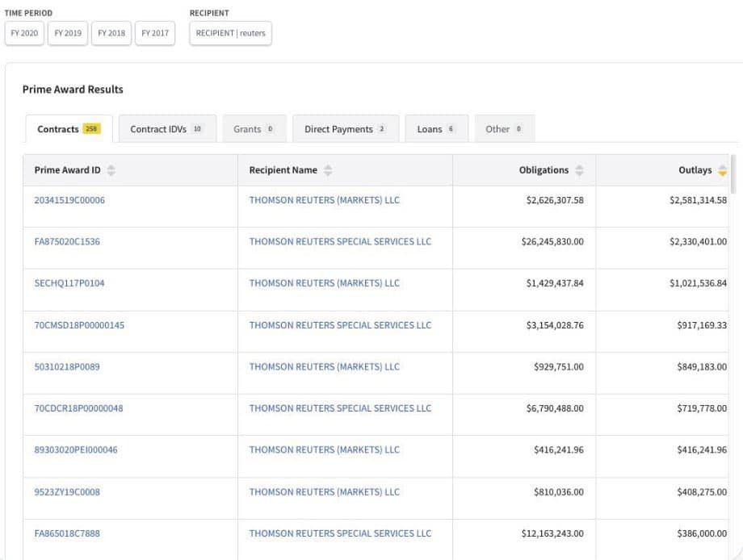743x560 pixels.
Task: Sort by Prime Award ID column arrows
Action: click(111, 170)
